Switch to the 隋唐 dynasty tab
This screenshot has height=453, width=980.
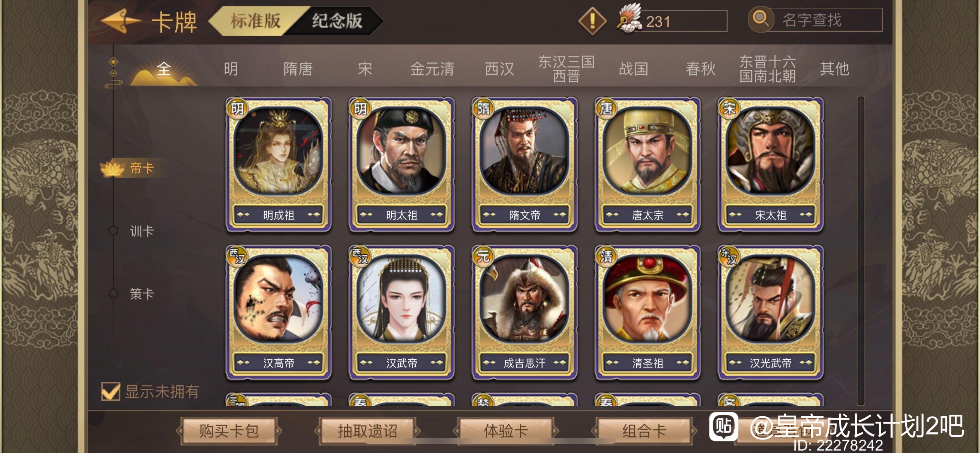[298, 69]
